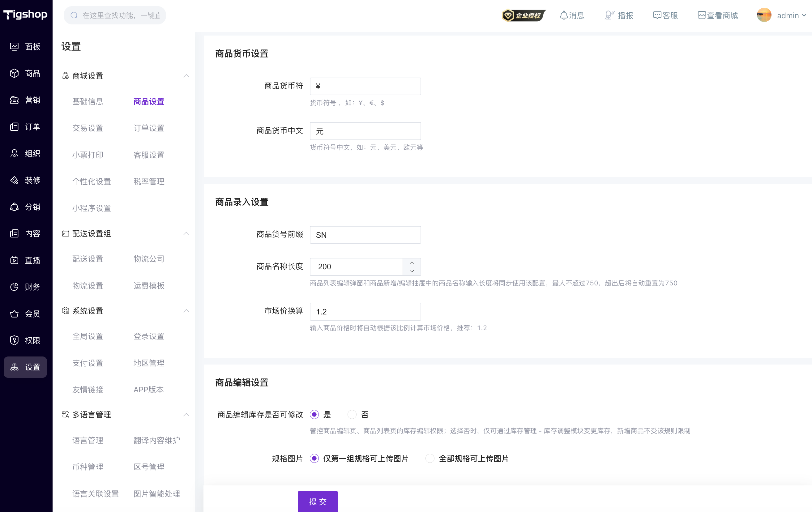
Task: Open 消息 notifications bell icon
Action: pyautogui.click(x=563, y=15)
